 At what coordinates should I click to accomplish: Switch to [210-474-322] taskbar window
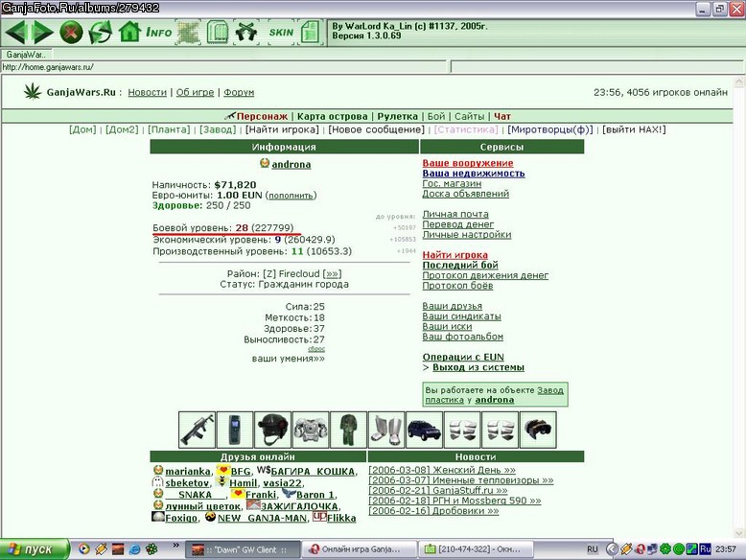point(476,549)
